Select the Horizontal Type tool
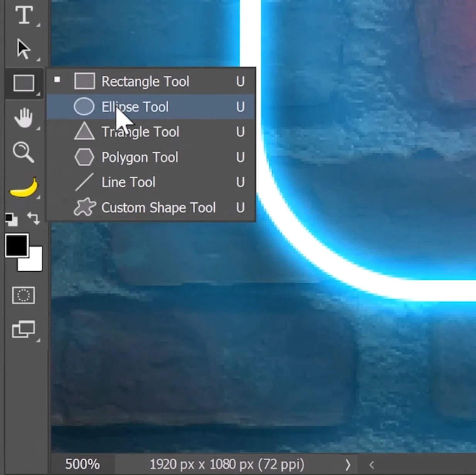 (x=24, y=15)
